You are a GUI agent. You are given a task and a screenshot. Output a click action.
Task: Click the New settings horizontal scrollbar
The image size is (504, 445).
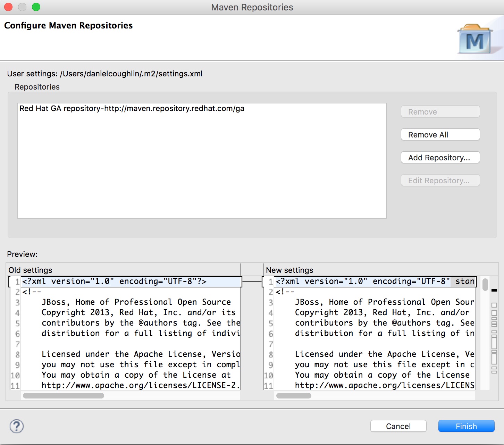294,396
